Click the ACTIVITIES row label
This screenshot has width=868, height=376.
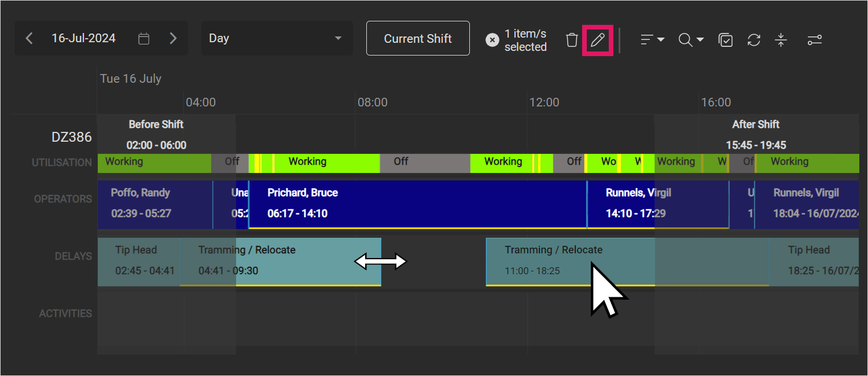point(65,314)
